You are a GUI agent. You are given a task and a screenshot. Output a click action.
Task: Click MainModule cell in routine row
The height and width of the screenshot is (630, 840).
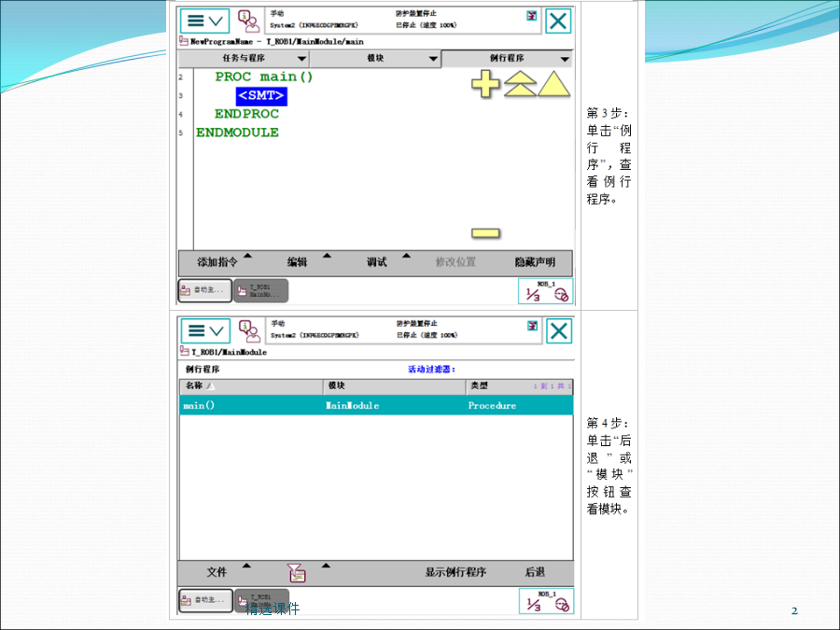353,406
